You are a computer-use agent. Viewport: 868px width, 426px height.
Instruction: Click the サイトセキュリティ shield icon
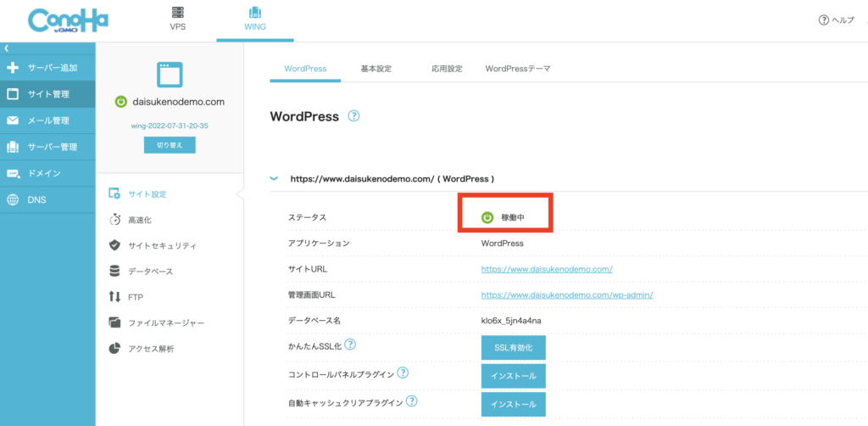coord(114,245)
